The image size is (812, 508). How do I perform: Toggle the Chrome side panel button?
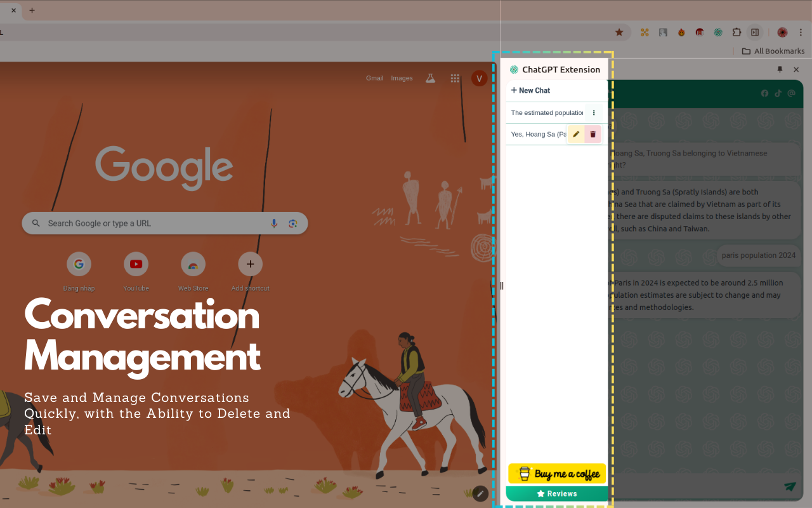coord(755,32)
